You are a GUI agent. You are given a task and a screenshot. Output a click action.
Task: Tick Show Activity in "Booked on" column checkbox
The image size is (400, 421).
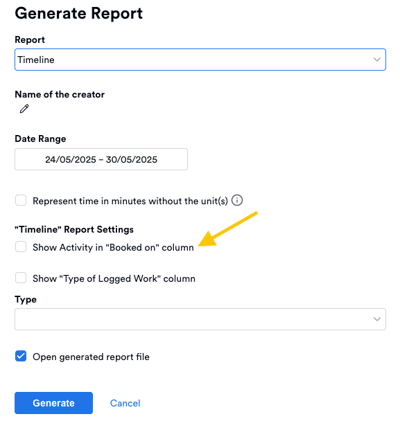[21, 247]
